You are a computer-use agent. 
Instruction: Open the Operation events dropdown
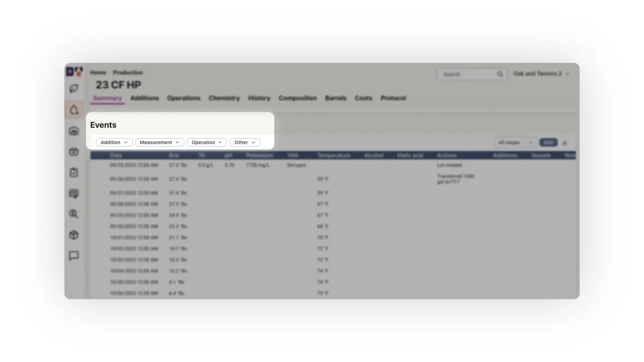207,142
